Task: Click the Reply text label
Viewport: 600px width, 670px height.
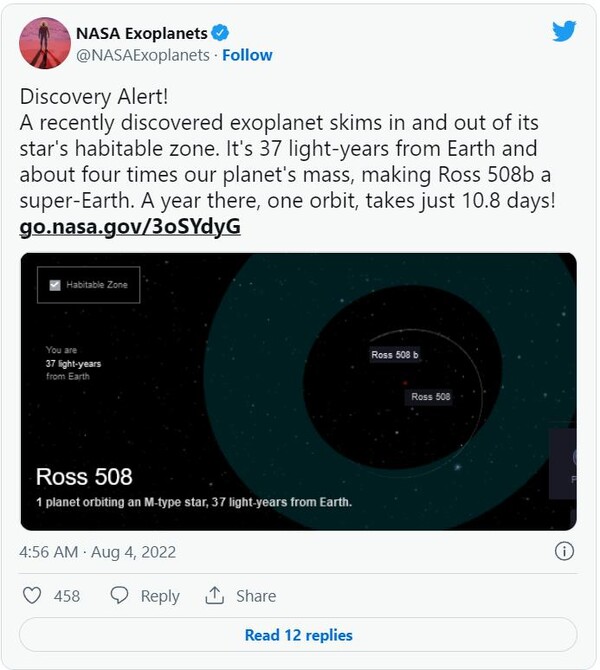Action: pyautogui.click(x=160, y=596)
